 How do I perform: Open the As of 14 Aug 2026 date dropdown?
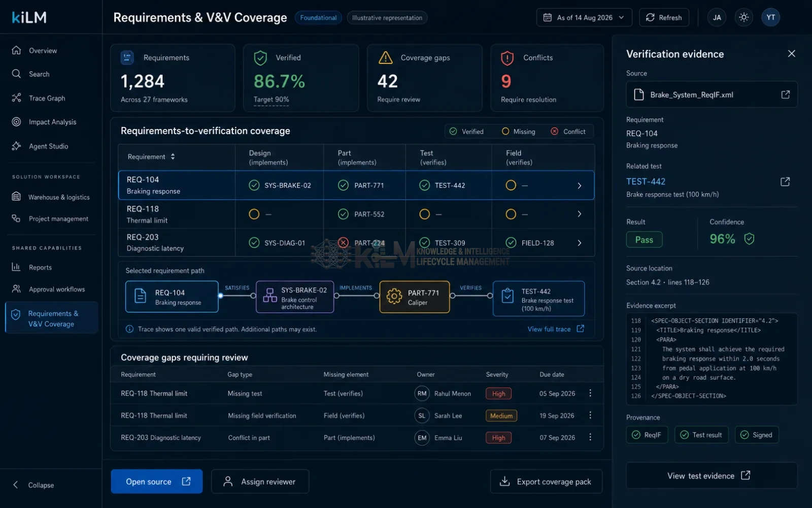coord(584,17)
